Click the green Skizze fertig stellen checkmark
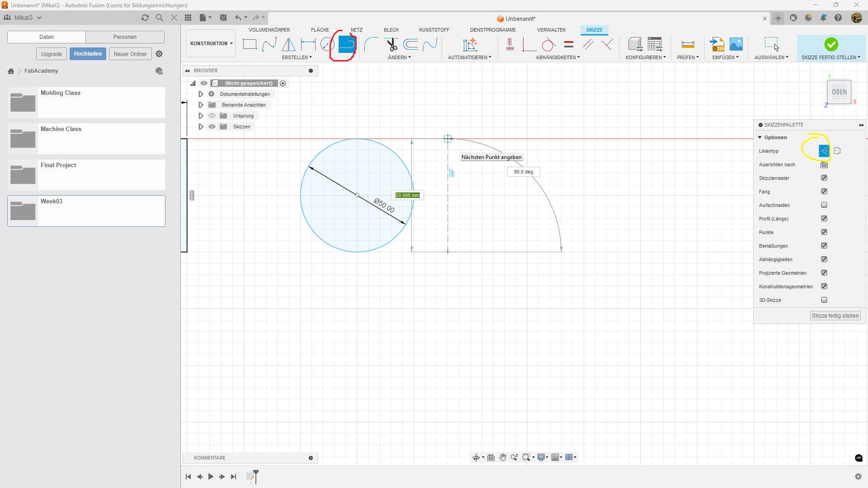868x488 pixels. coord(831,44)
